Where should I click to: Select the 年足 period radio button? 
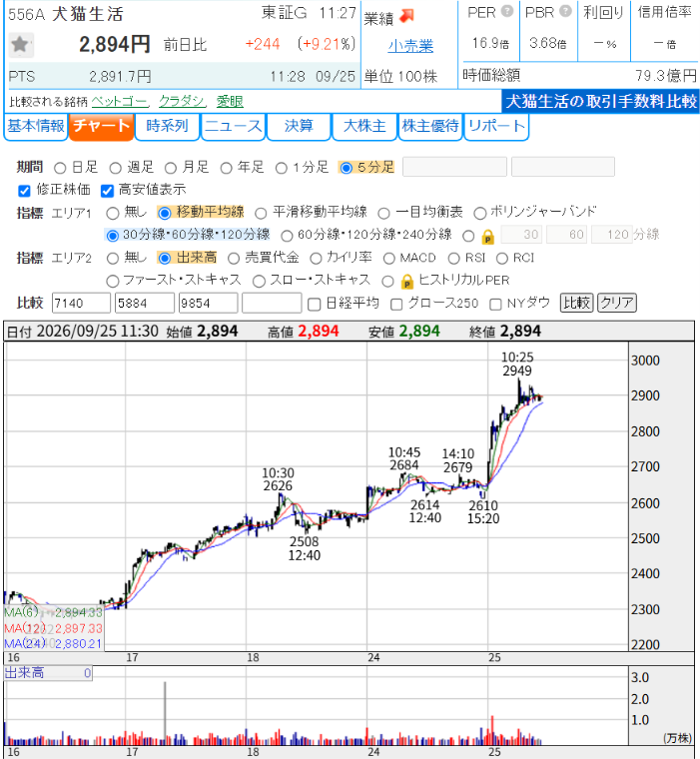coord(226,168)
